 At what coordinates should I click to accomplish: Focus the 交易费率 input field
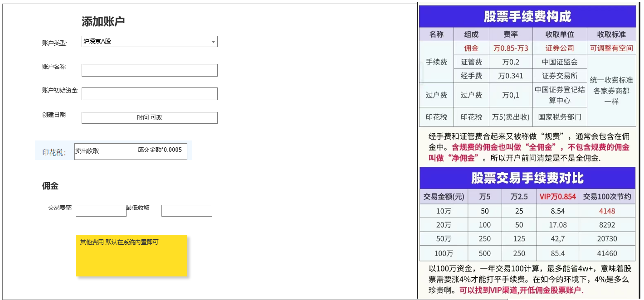tap(101, 211)
